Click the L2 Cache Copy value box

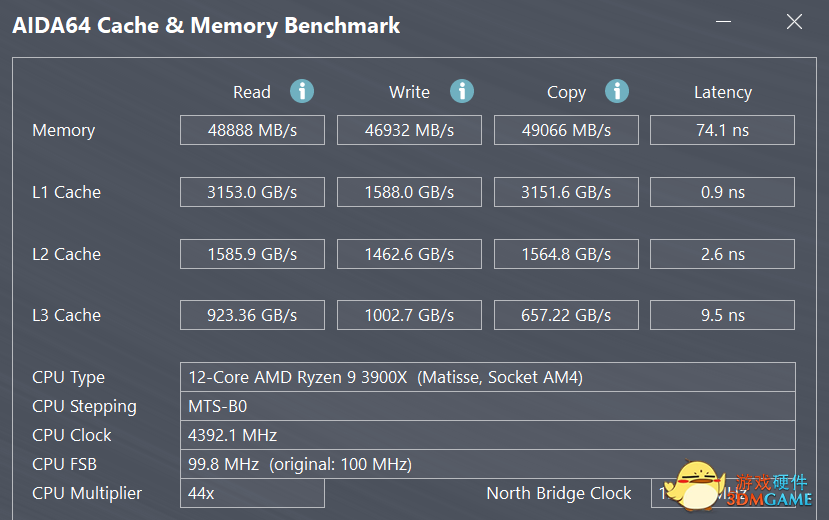(x=566, y=254)
